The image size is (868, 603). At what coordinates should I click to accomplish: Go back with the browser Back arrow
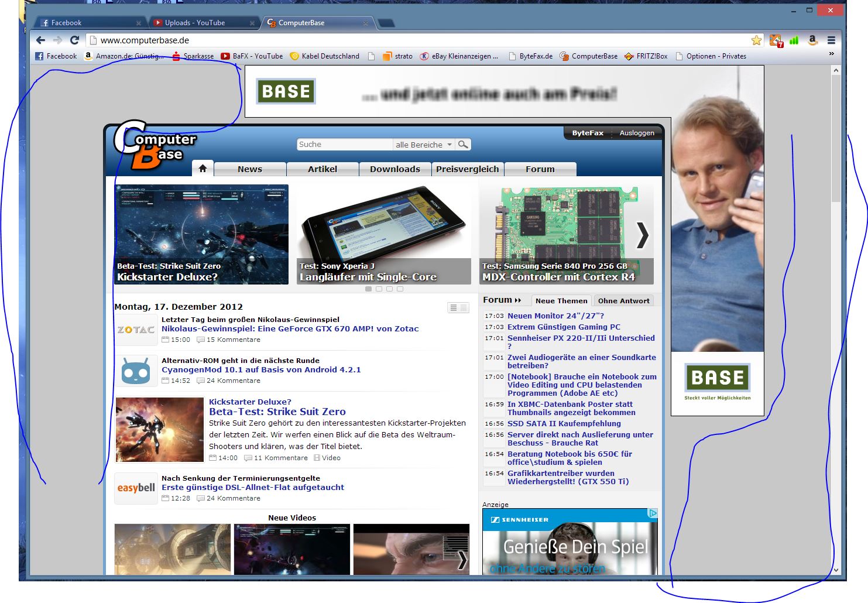40,40
